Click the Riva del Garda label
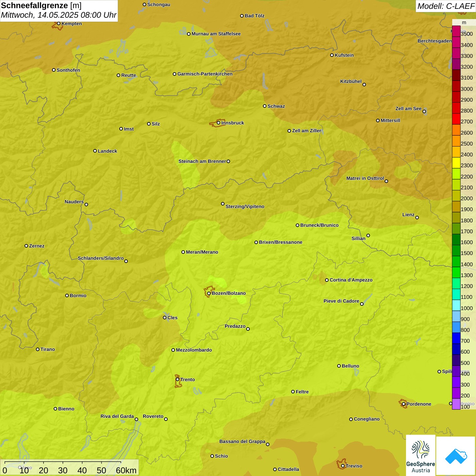 117,416
